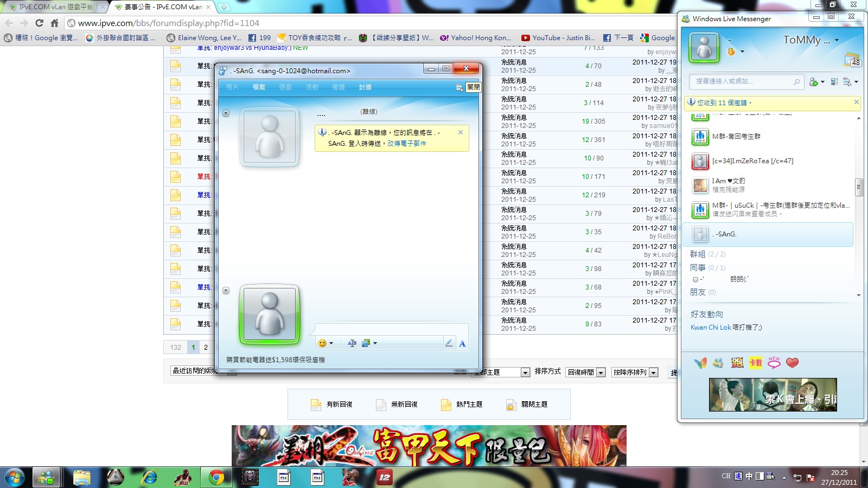Screen dimensions: 868x488
Task: Click the red heart icon in Messenger
Action: 792,363
